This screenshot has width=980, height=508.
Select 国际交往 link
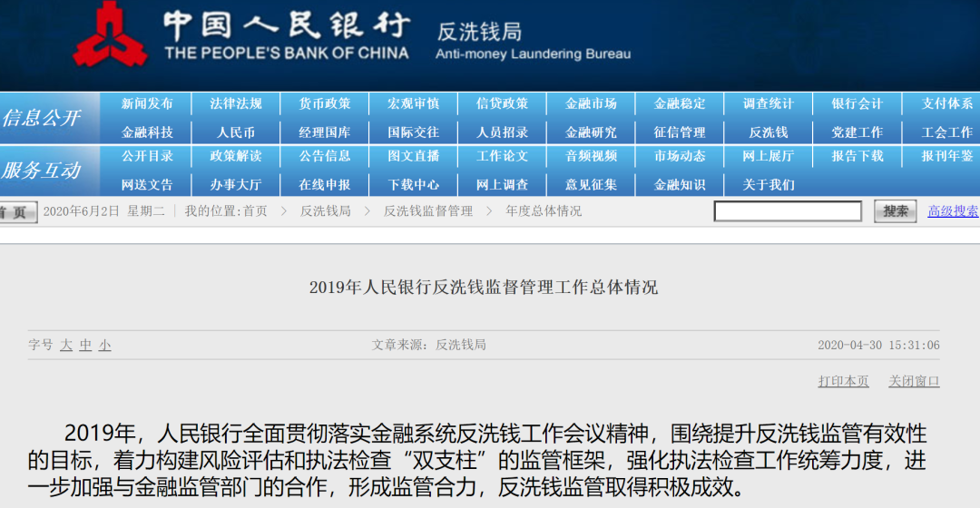413,132
